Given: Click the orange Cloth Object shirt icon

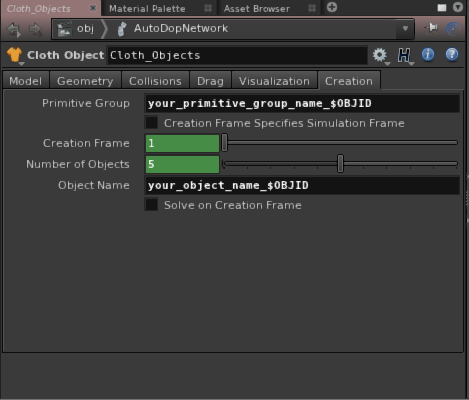Looking at the screenshot, I should (14, 55).
